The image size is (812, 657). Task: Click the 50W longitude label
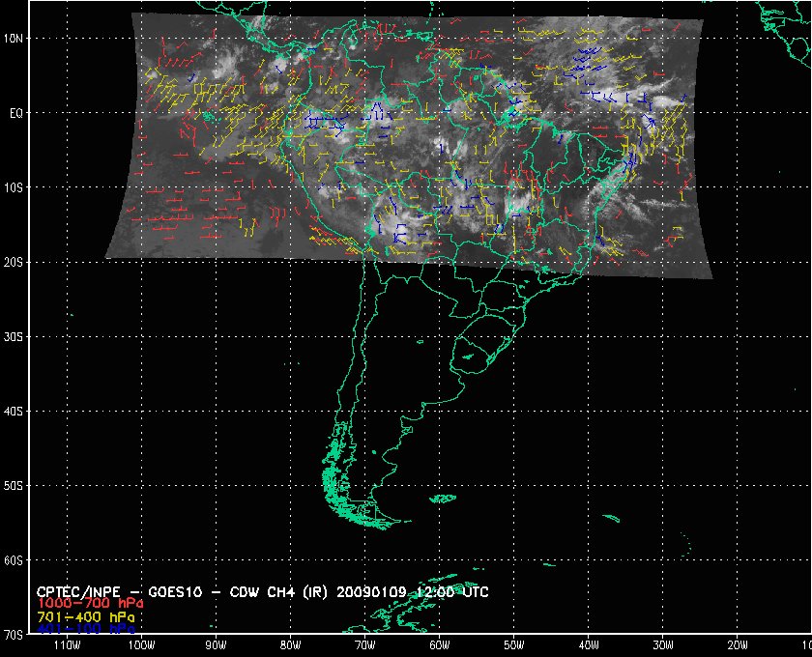(513, 645)
